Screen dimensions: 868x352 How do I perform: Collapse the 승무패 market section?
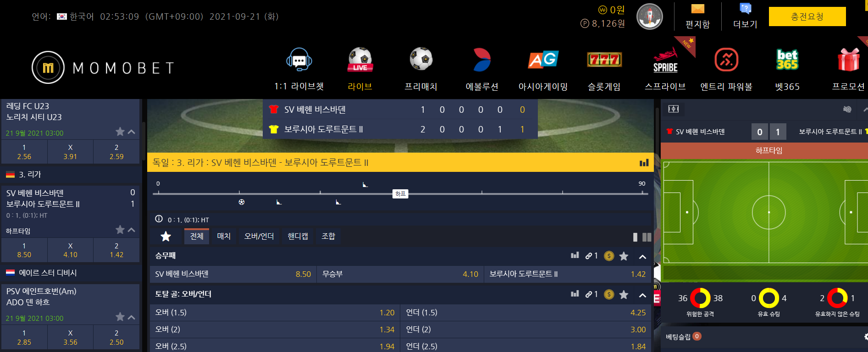click(x=642, y=257)
